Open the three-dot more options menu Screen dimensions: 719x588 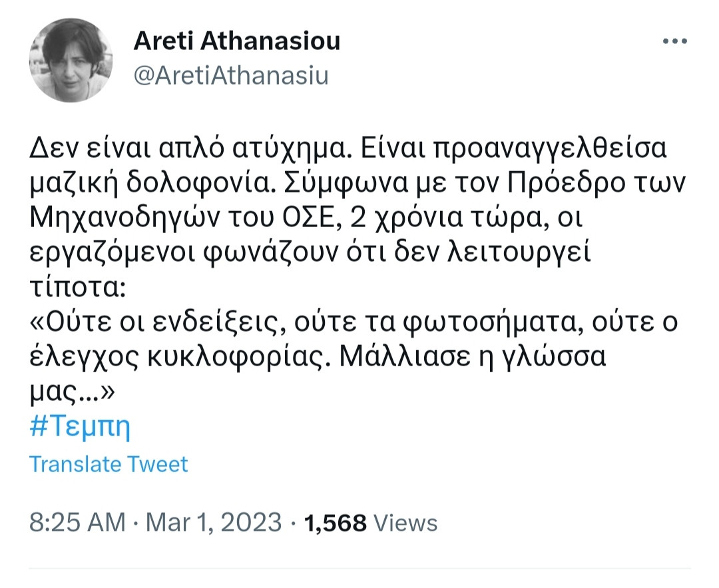click(x=673, y=41)
